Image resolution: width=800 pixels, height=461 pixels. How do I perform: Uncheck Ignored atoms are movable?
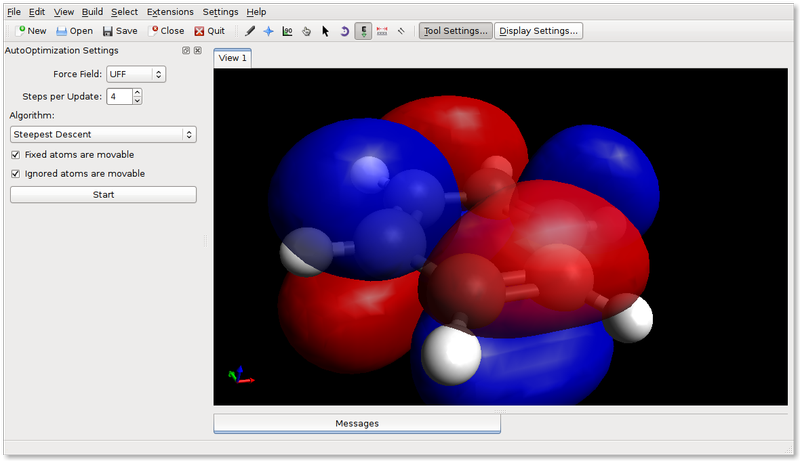[x=16, y=174]
